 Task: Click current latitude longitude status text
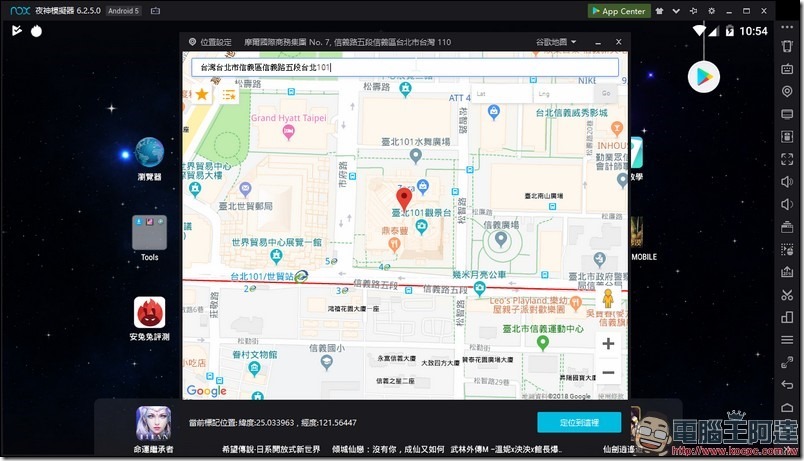click(273, 423)
